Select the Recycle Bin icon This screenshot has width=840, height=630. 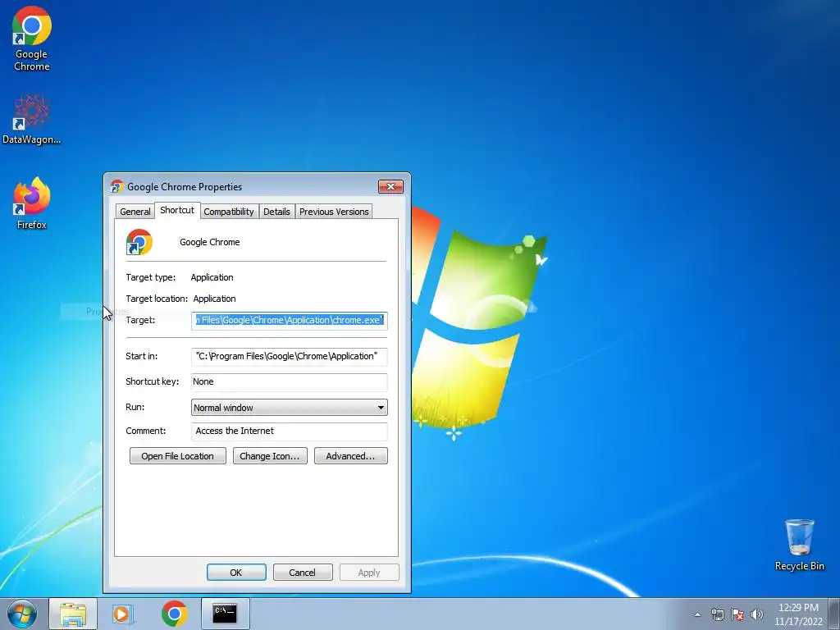[799, 545]
